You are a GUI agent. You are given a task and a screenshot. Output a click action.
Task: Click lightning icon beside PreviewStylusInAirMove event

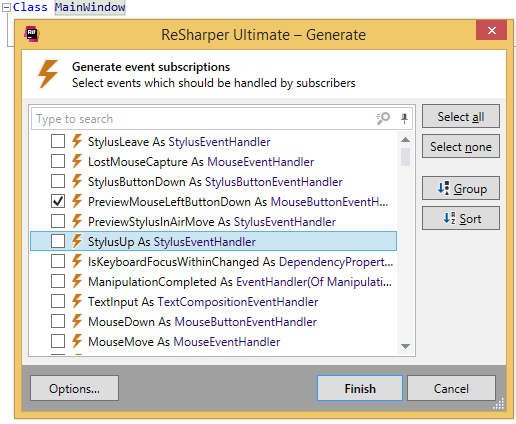tap(77, 221)
